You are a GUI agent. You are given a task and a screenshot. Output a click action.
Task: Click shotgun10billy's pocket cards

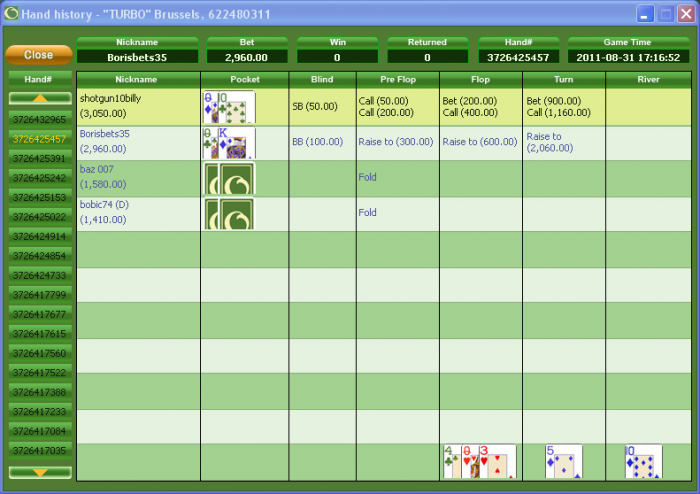pyautogui.click(x=229, y=107)
